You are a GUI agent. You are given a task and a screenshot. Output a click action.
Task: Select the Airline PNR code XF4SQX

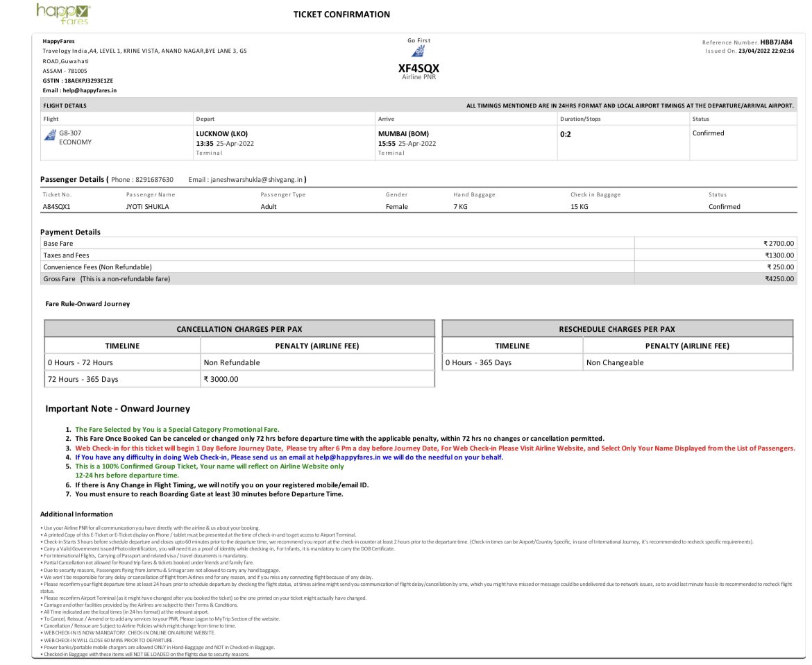click(x=418, y=68)
